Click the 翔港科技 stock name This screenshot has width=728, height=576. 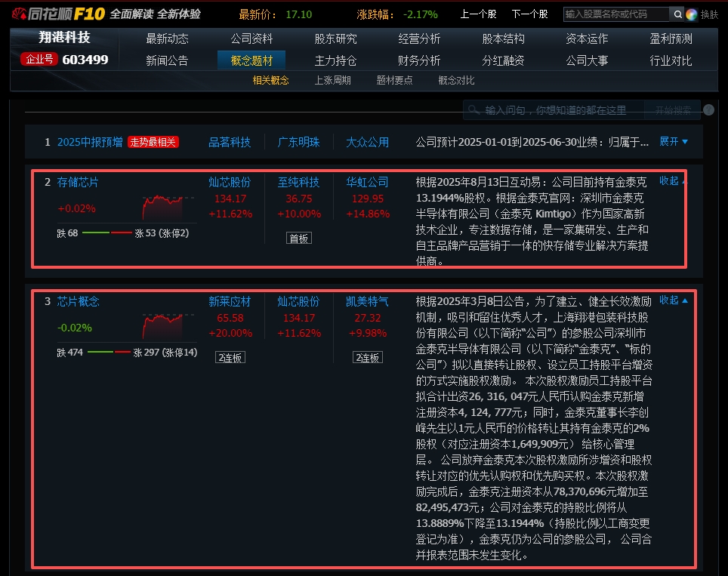pos(64,37)
